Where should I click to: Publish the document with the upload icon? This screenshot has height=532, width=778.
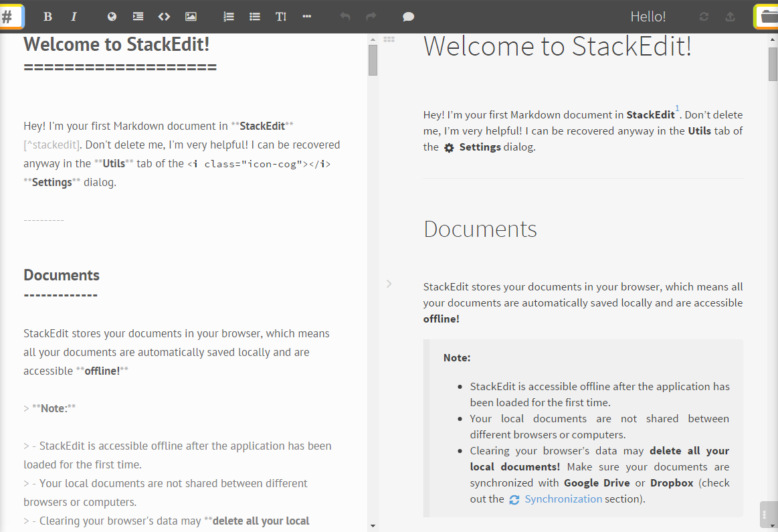[x=728, y=16]
